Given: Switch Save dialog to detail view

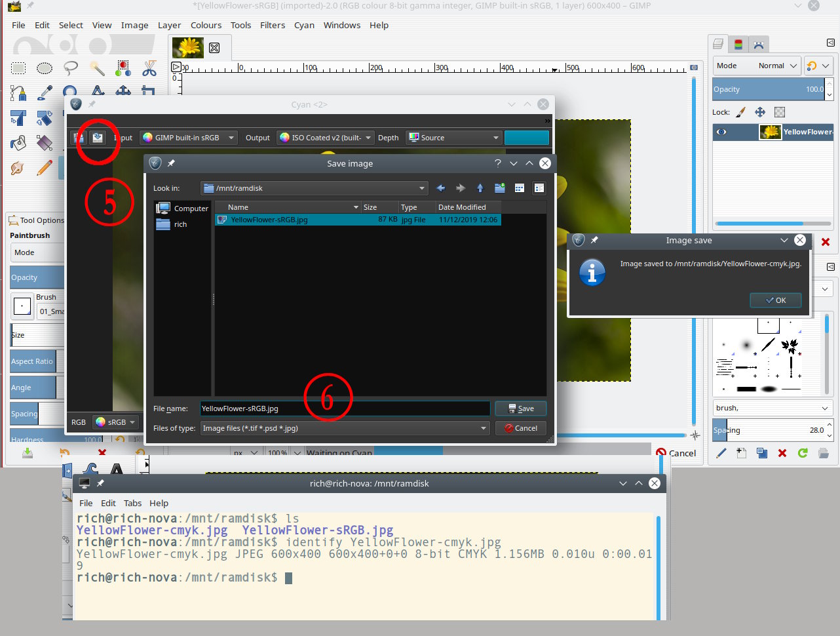Looking at the screenshot, I should 539,188.
